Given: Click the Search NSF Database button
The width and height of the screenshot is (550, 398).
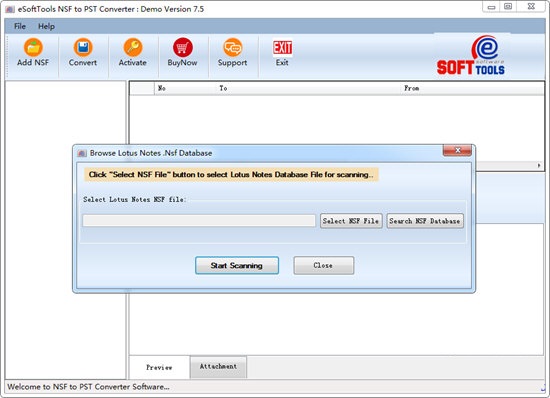Looking at the screenshot, I should [x=425, y=221].
